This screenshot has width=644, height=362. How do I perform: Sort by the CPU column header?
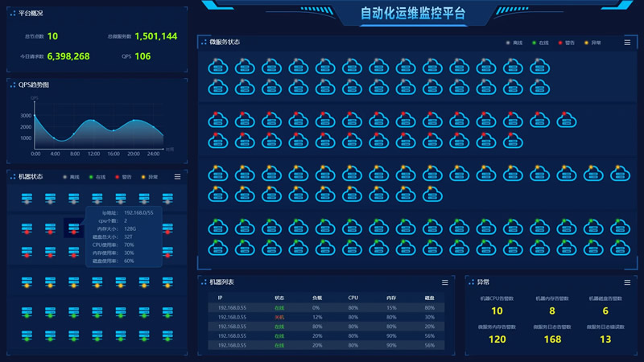353,298
